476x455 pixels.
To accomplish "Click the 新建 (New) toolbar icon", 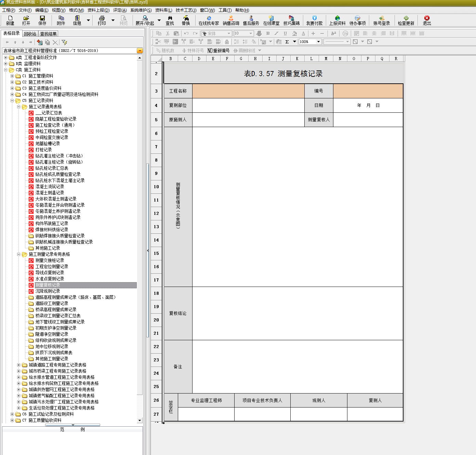I will click(10, 20).
